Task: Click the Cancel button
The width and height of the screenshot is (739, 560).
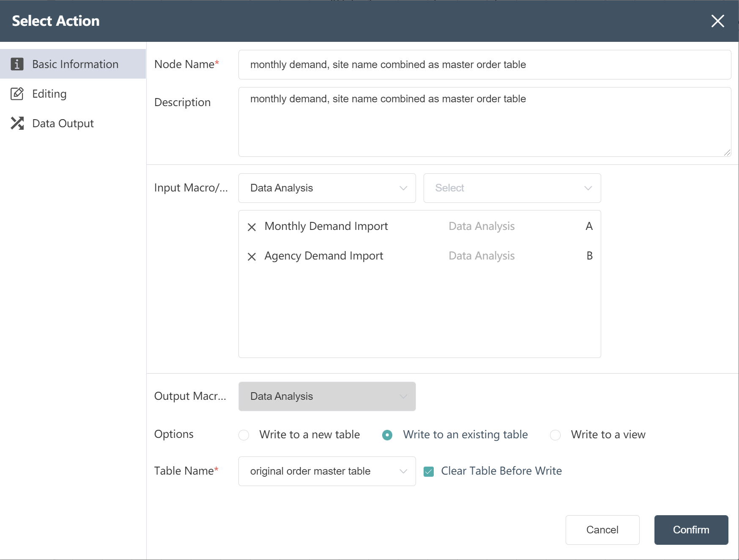Action: [x=602, y=530]
